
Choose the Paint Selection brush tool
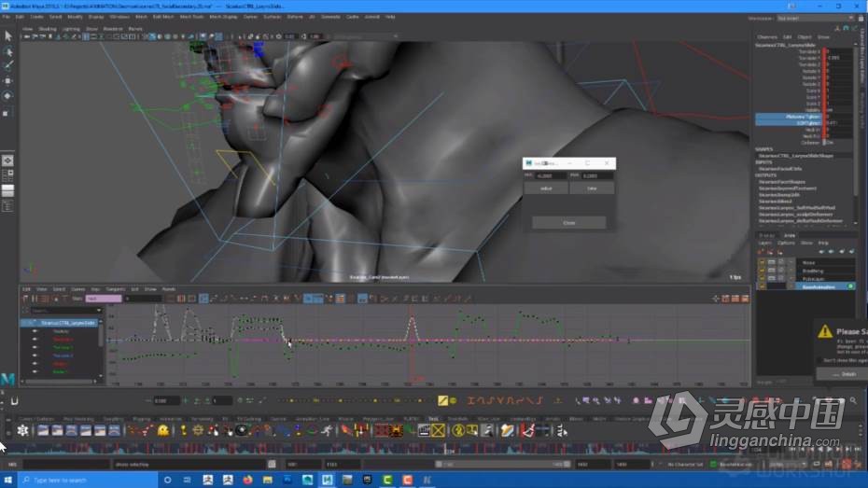point(7,66)
